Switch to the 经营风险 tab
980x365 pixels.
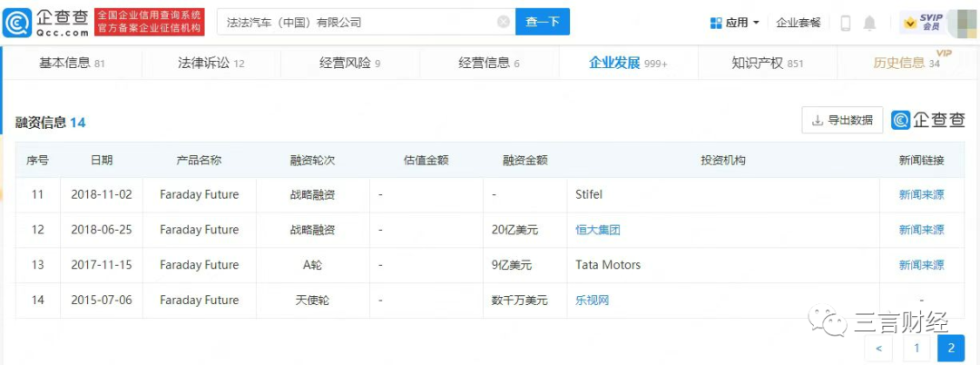point(349,64)
